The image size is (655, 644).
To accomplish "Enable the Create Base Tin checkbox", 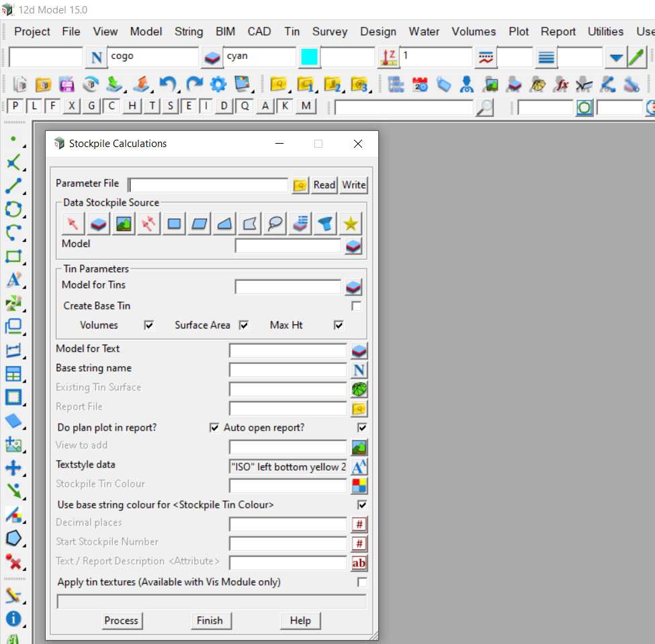I will (x=357, y=306).
